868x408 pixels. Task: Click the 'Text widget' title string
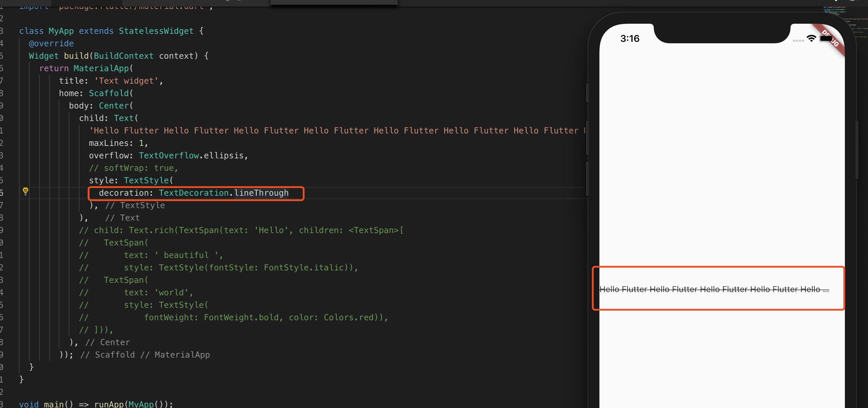pyautogui.click(x=126, y=81)
